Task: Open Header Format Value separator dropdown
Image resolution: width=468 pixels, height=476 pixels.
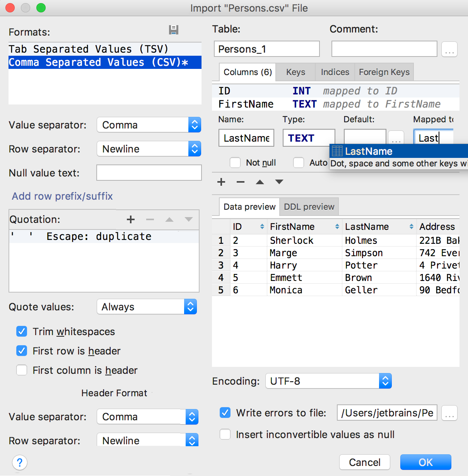Action: 147,417
